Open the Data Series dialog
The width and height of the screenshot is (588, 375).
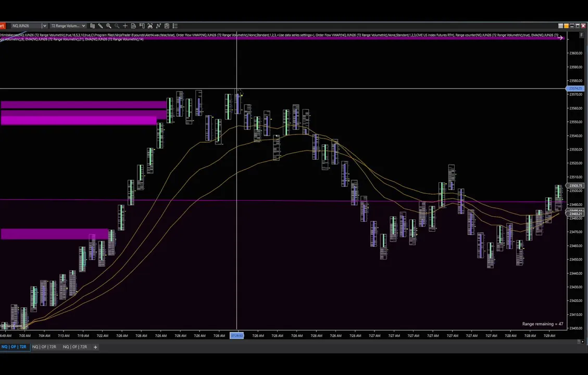[x=150, y=26]
